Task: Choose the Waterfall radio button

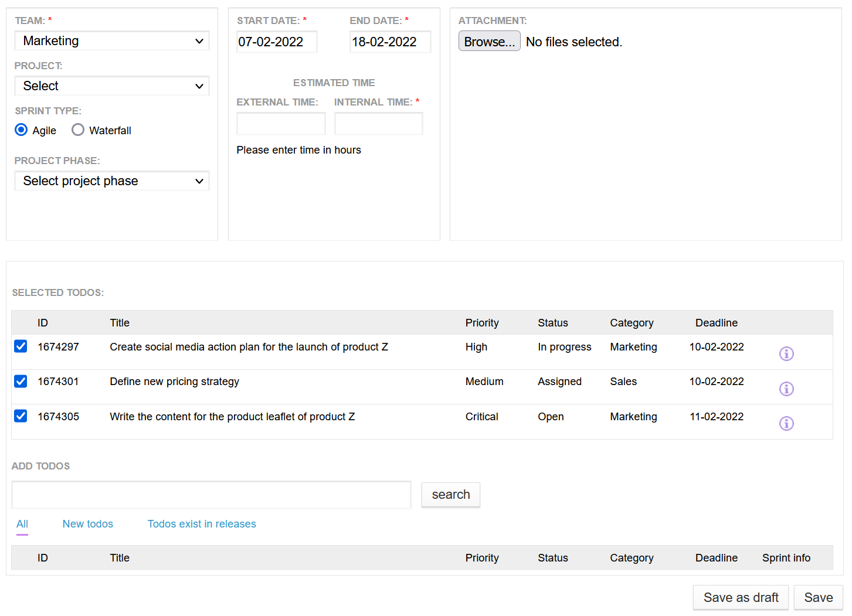Action: tap(78, 130)
